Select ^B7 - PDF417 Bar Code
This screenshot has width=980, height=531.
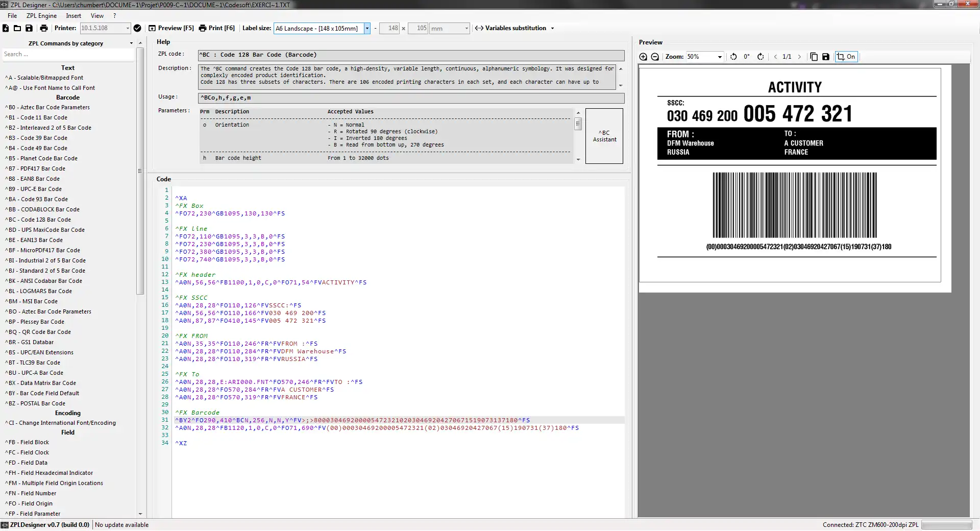click(35, 168)
